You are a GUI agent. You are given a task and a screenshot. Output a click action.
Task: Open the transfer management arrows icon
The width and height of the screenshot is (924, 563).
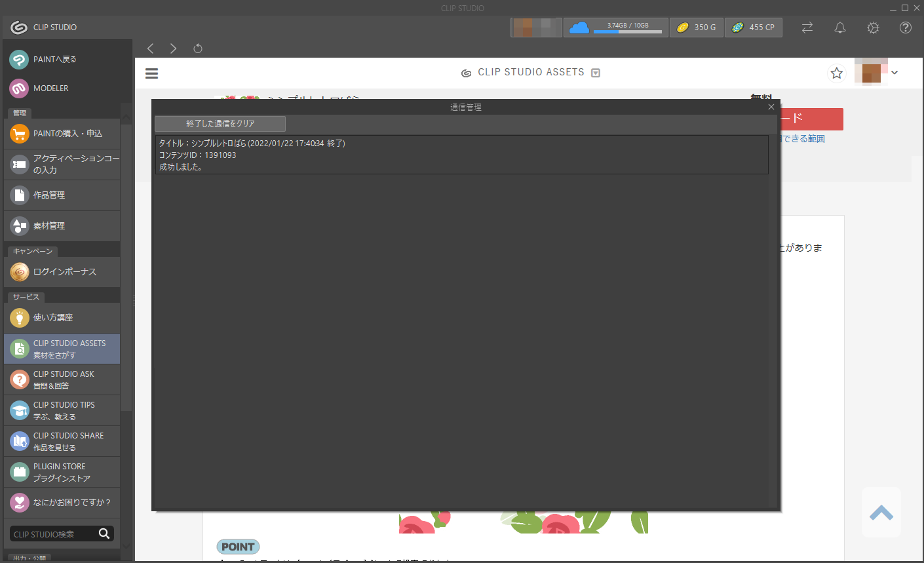[807, 28]
